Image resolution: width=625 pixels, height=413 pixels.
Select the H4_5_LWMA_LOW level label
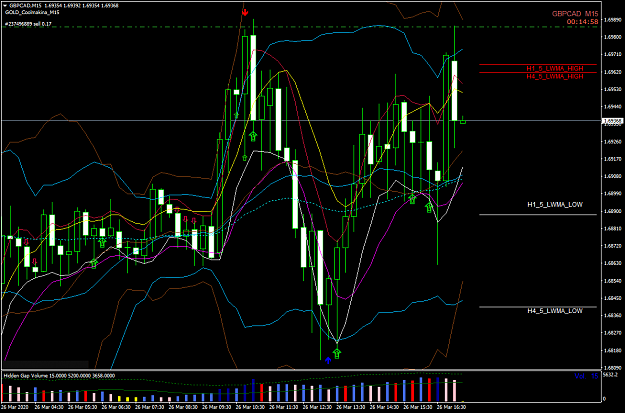click(x=555, y=311)
